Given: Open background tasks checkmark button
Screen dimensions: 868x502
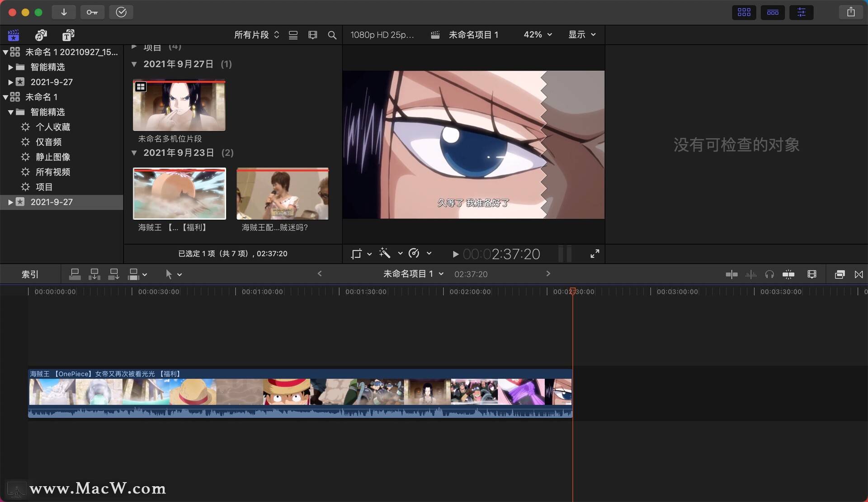Looking at the screenshot, I should coord(121,12).
